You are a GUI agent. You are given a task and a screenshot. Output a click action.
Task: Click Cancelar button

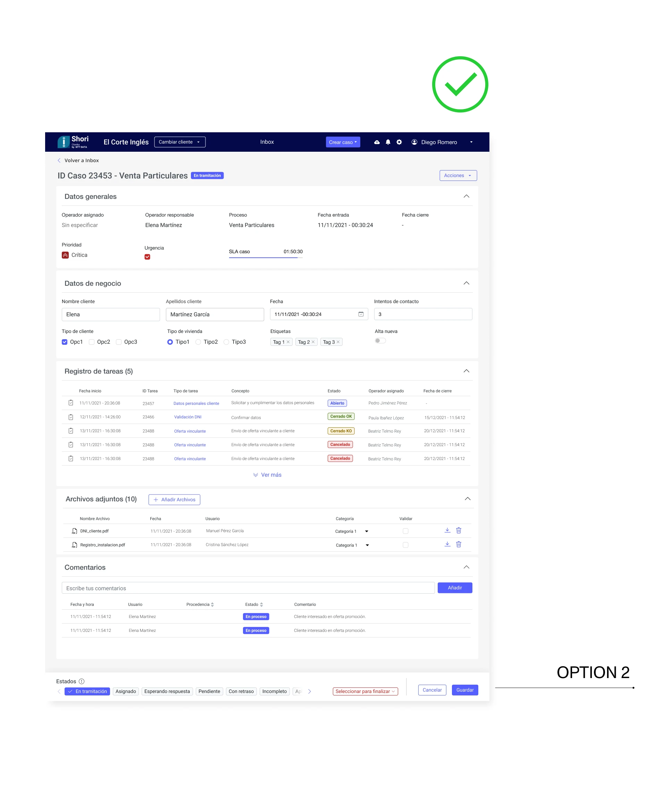pos(432,690)
